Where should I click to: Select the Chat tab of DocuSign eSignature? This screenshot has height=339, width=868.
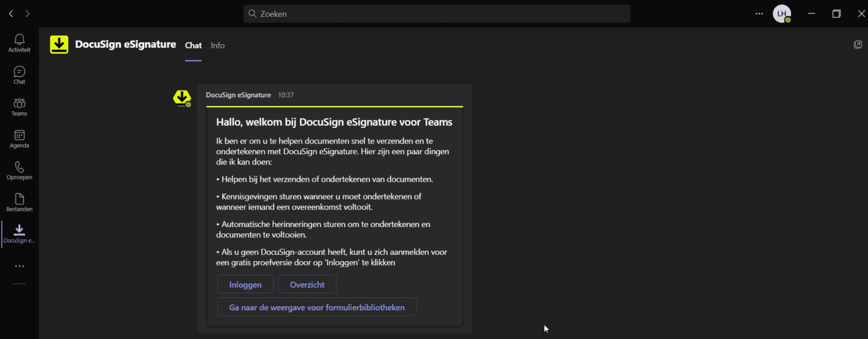click(193, 45)
